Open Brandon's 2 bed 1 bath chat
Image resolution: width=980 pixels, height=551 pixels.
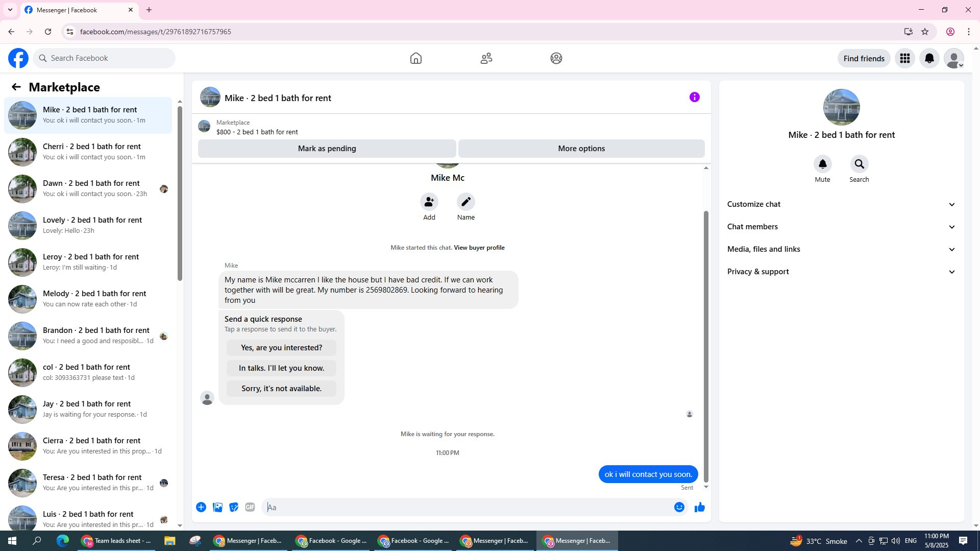pos(88,336)
